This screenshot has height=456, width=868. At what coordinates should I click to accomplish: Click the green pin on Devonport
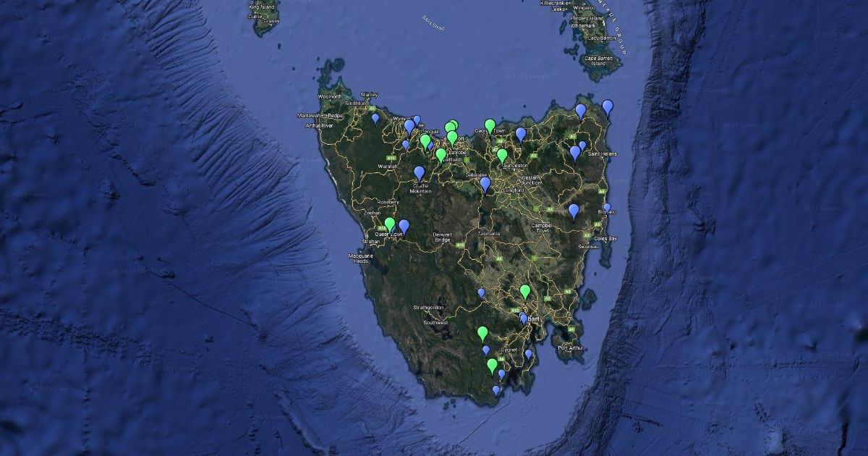(x=452, y=138)
